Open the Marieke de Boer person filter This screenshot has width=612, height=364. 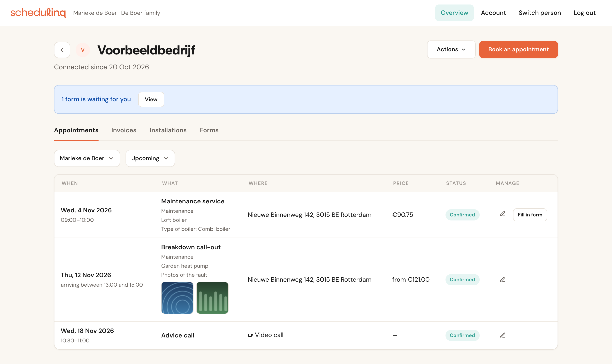(x=87, y=158)
